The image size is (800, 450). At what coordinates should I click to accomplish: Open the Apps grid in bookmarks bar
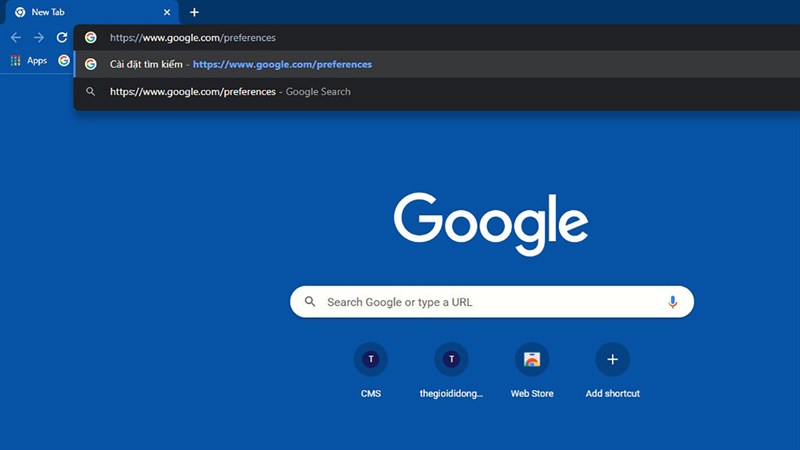[29, 61]
